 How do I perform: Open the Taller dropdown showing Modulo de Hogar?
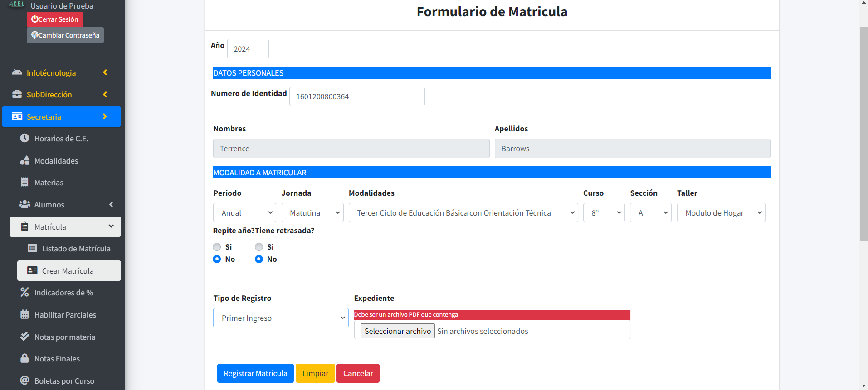(x=721, y=213)
